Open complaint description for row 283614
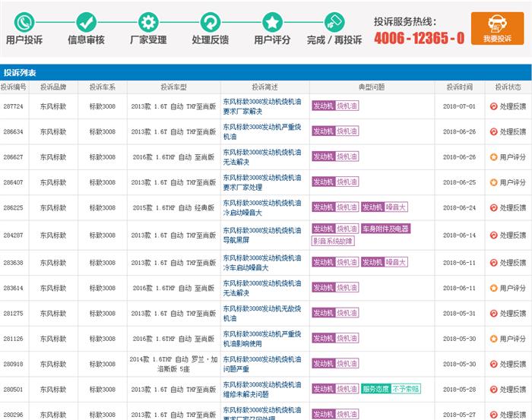 coord(262,288)
